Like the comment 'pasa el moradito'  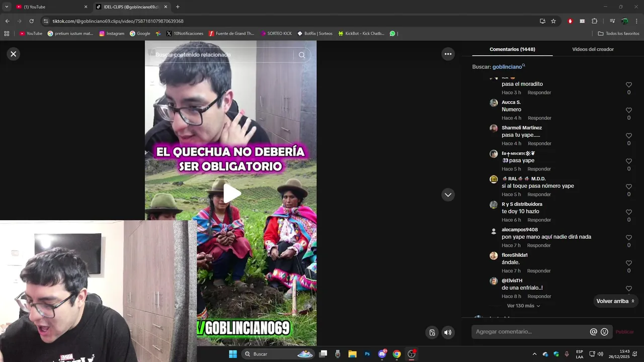pos(628,85)
